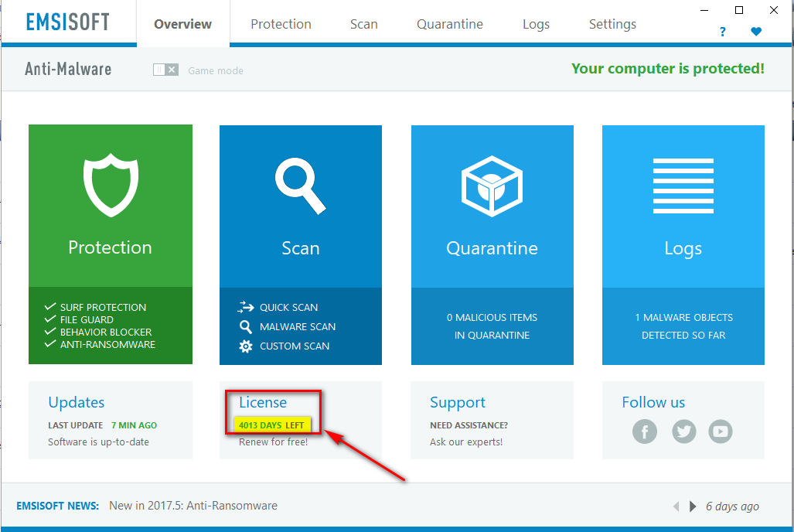Click Ask our experts link
This screenshot has height=532, width=794.
click(466, 442)
